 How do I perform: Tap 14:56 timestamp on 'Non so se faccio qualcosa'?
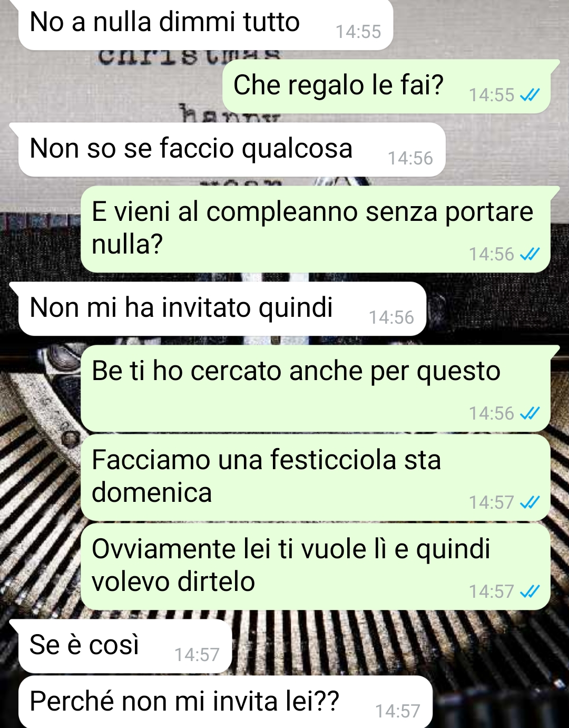point(410,158)
